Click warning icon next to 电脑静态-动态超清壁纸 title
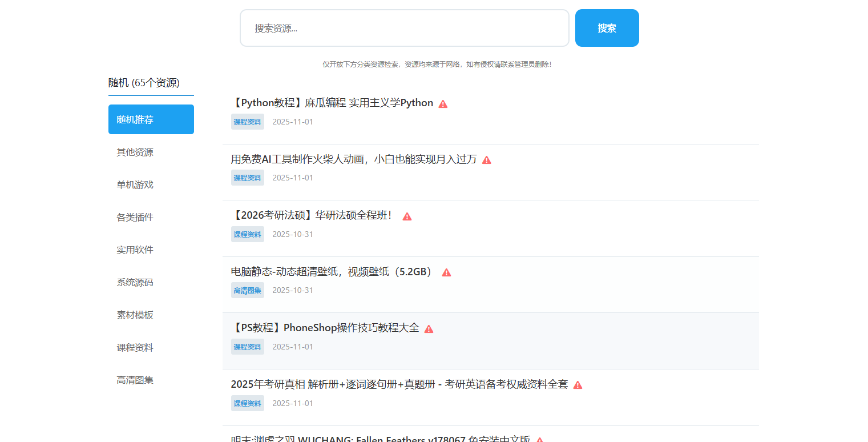This screenshot has width=868, height=442. click(446, 272)
